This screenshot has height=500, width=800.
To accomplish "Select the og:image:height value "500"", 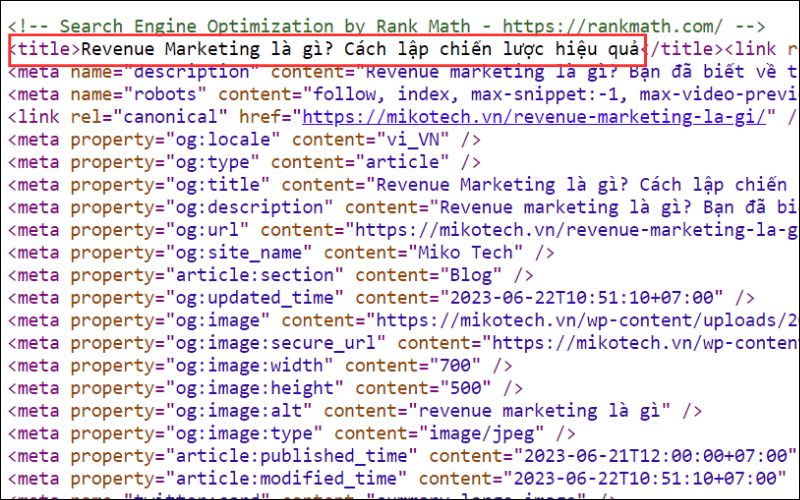I will click(x=466, y=388).
